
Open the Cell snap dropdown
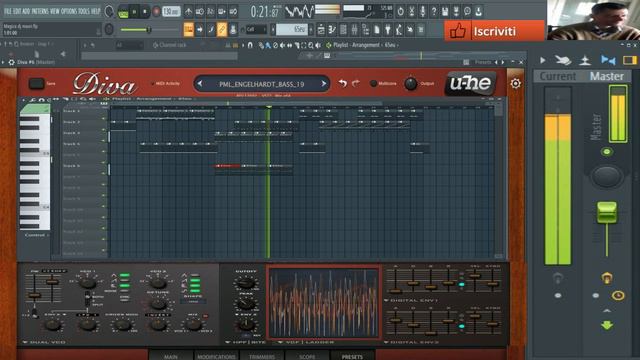(x=256, y=29)
